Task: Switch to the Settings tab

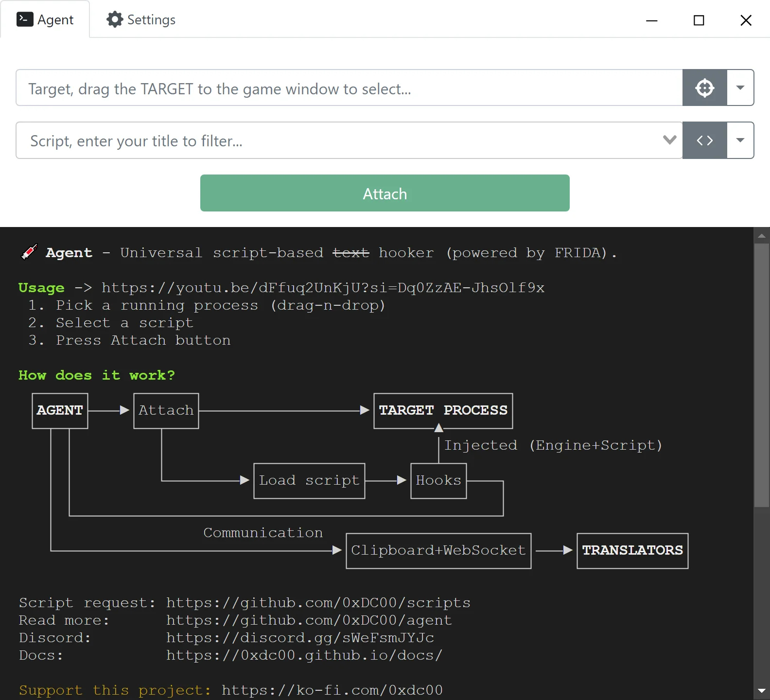Action: (141, 19)
